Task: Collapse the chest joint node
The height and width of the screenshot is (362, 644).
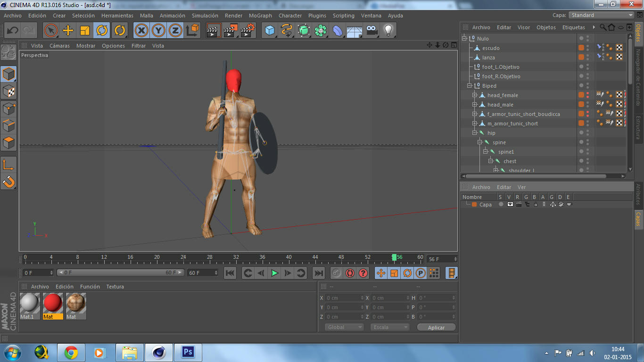Action: 490,161
